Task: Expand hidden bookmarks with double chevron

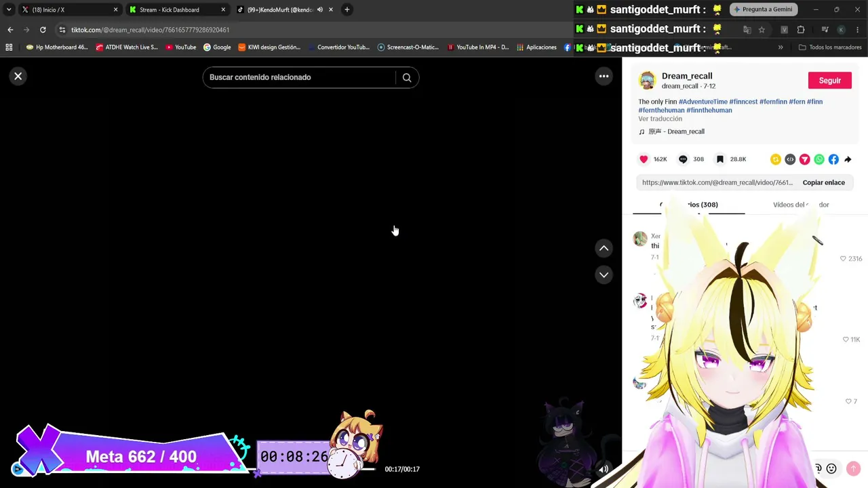Action: tap(781, 47)
